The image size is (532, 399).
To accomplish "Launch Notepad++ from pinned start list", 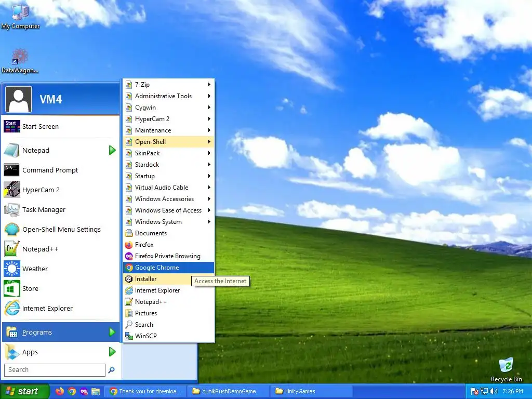I will point(60,249).
